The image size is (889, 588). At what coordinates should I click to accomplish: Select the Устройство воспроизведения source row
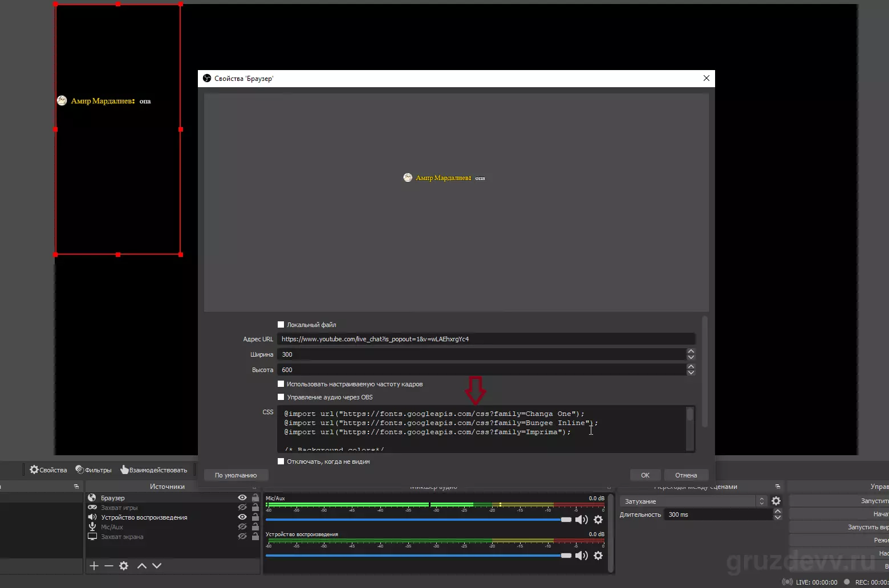pyautogui.click(x=172, y=517)
